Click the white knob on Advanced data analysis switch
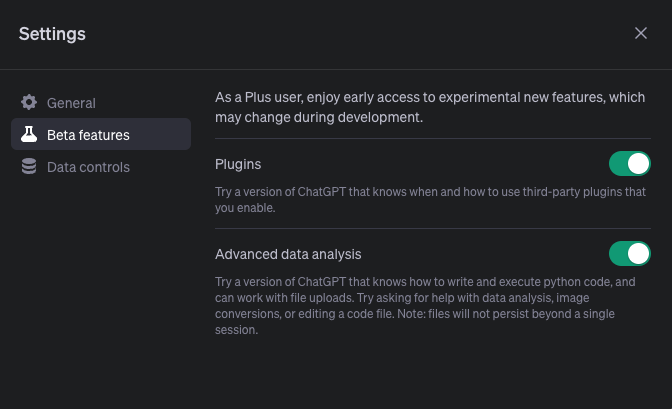 638,254
